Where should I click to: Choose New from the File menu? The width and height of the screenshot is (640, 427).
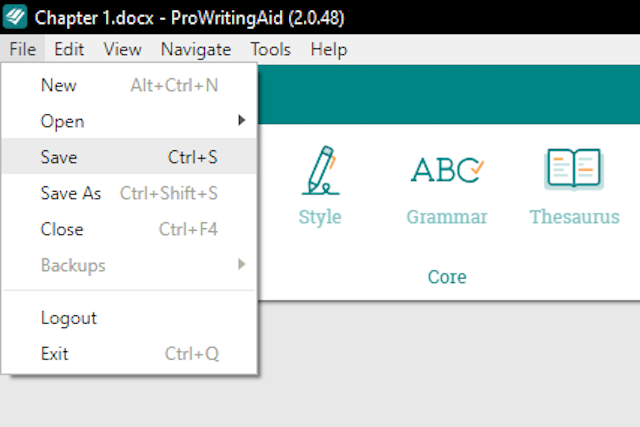point(129,85)
